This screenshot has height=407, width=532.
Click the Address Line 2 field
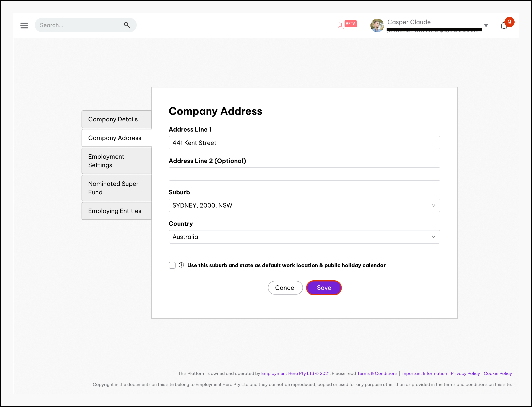304,174
